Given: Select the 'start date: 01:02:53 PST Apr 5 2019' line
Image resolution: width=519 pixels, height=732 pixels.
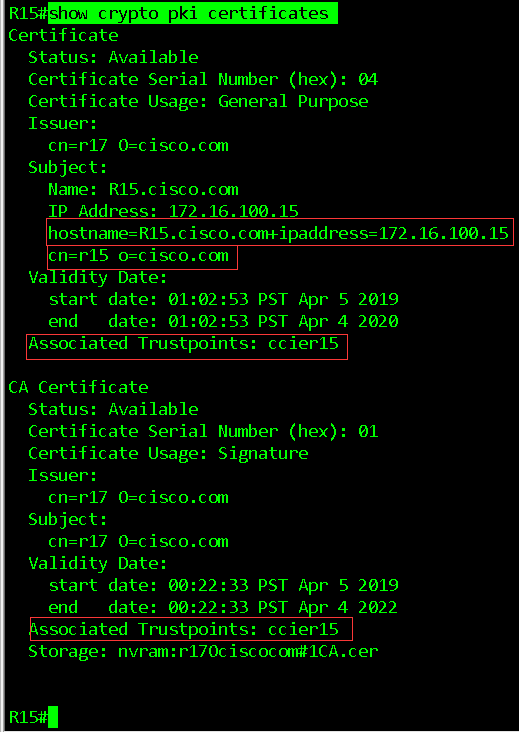Looking at the screenshot, I should pyautogui.click(x=224, y=299).
